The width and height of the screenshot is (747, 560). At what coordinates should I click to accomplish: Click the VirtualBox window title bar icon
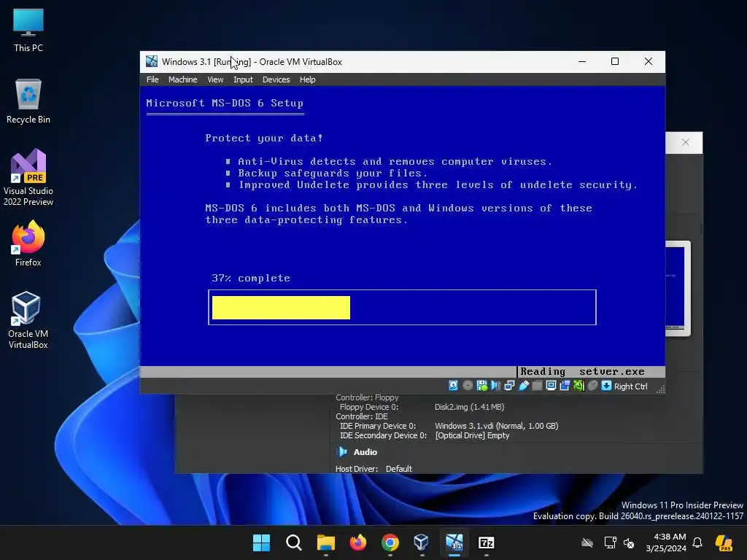pyautogui.click(x=152, y=61)
